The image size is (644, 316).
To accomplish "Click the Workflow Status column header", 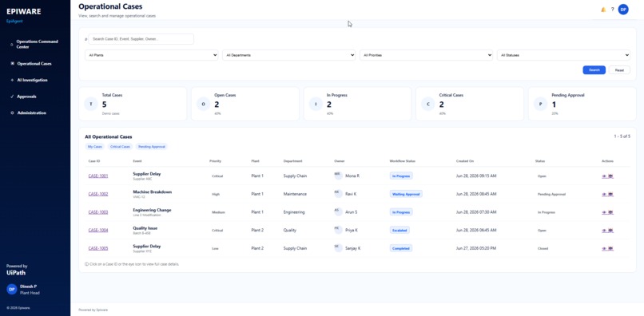I will [403, 161].
